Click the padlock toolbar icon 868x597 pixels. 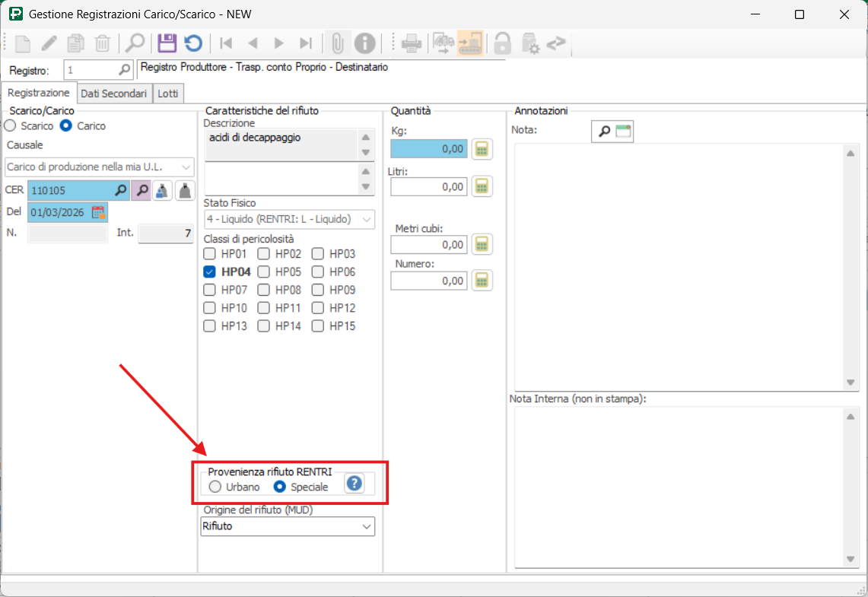point(503,43)
